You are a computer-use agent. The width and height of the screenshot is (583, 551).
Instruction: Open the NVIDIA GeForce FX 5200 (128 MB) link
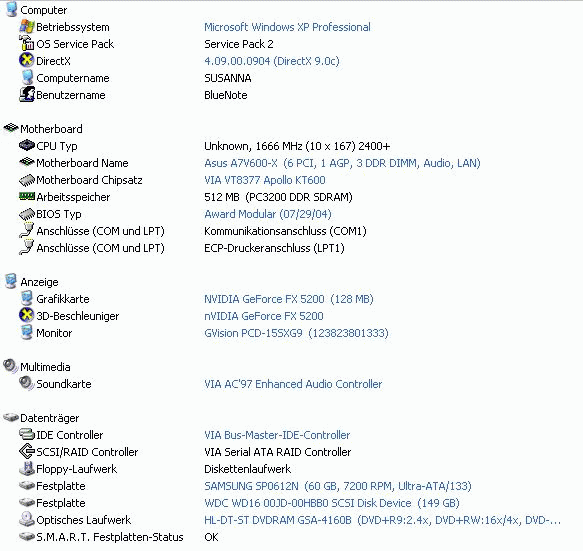[x=289, y=299]
